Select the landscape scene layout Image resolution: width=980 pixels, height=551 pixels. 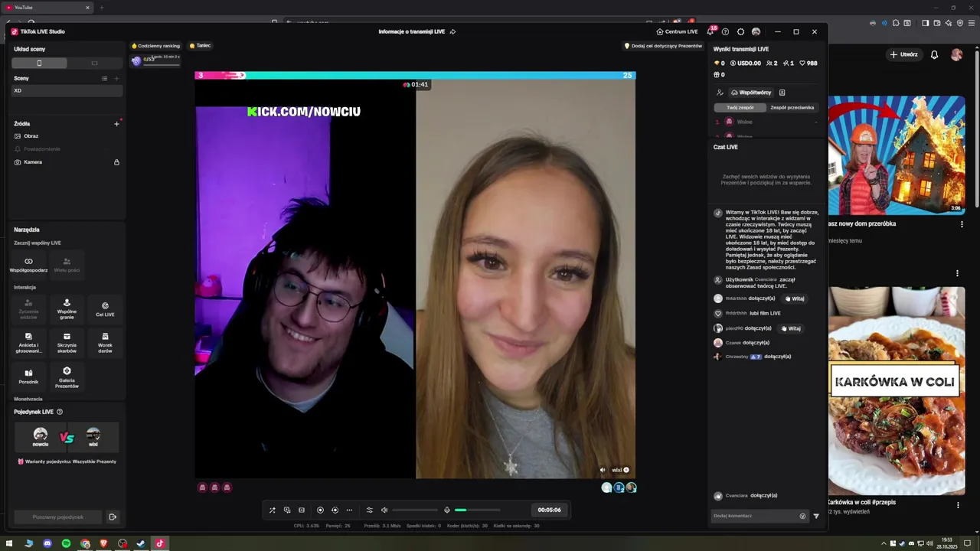pyautogui.click(x=95, y=64)
